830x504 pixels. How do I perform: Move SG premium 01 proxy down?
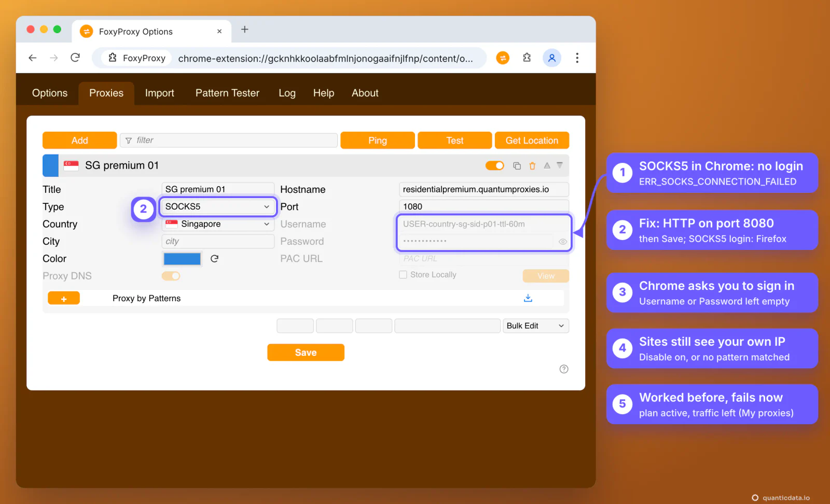click(x=560, y=165)
